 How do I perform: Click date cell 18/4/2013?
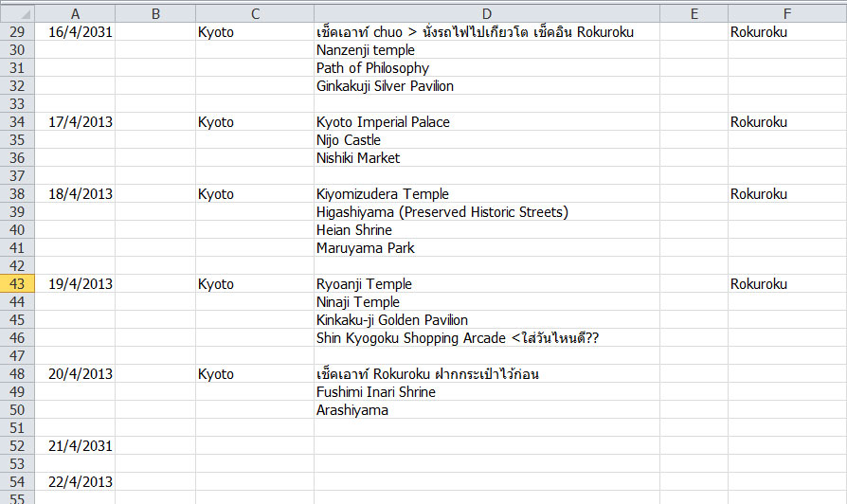[75, 194]
